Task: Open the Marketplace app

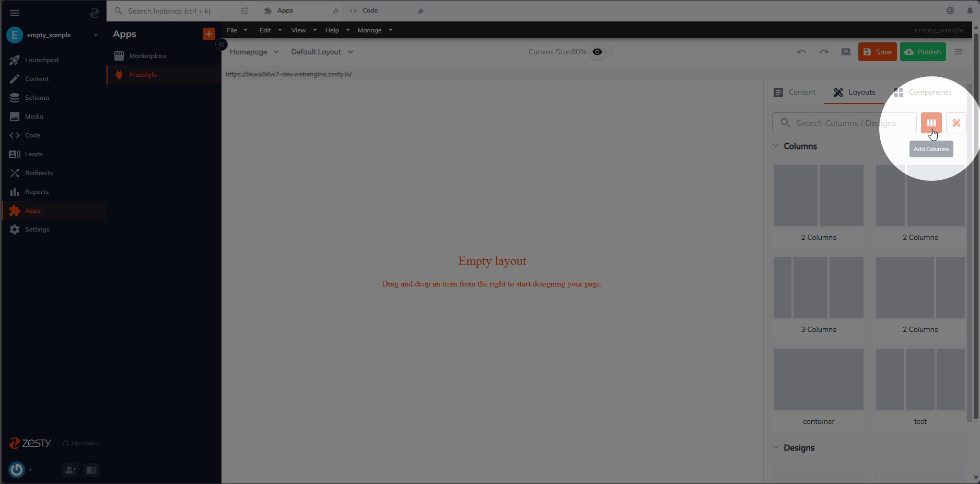Action: [164, 56]
